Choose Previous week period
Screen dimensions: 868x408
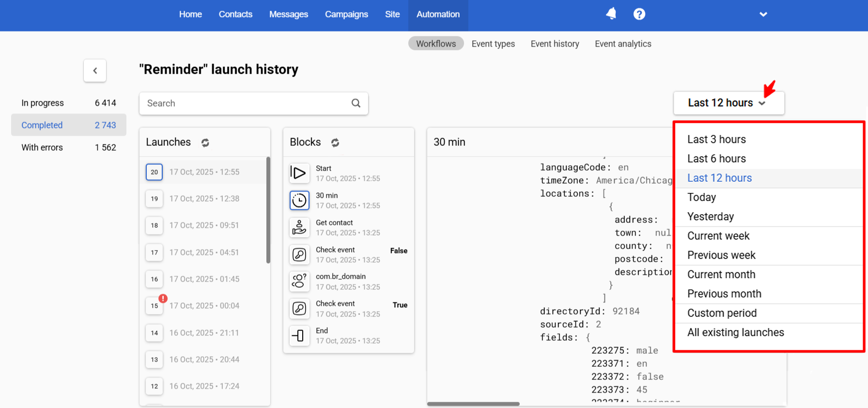(769, 255)
